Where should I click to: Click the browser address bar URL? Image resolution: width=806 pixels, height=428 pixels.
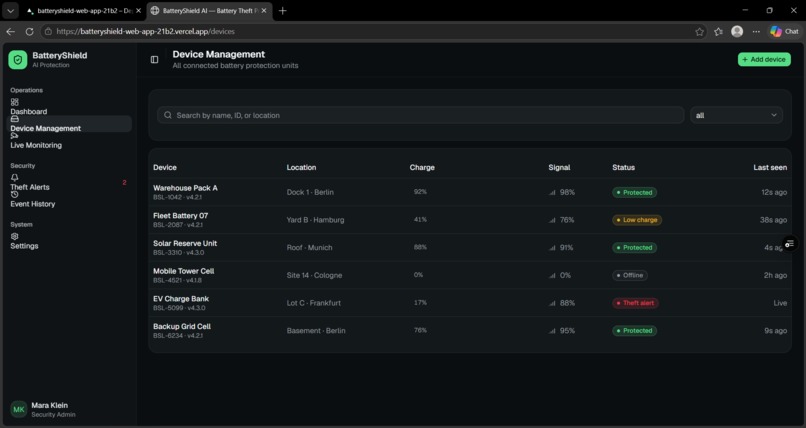click(x=145, y=31)
